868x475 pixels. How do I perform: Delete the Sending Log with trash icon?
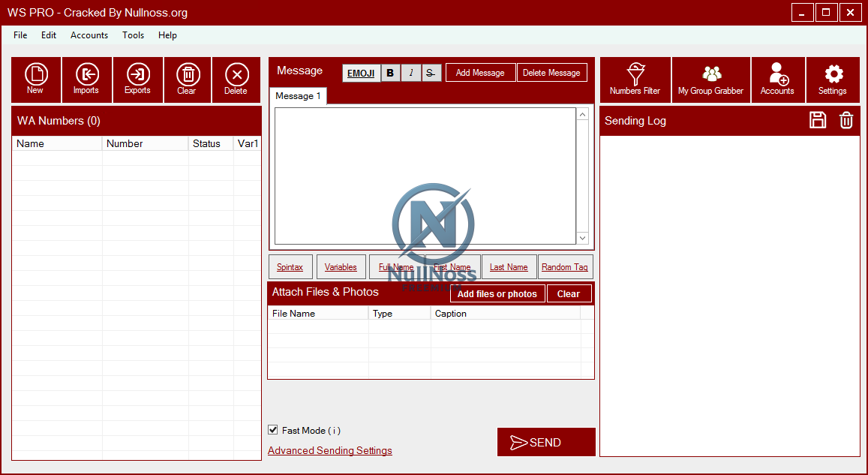pos(846,120)
